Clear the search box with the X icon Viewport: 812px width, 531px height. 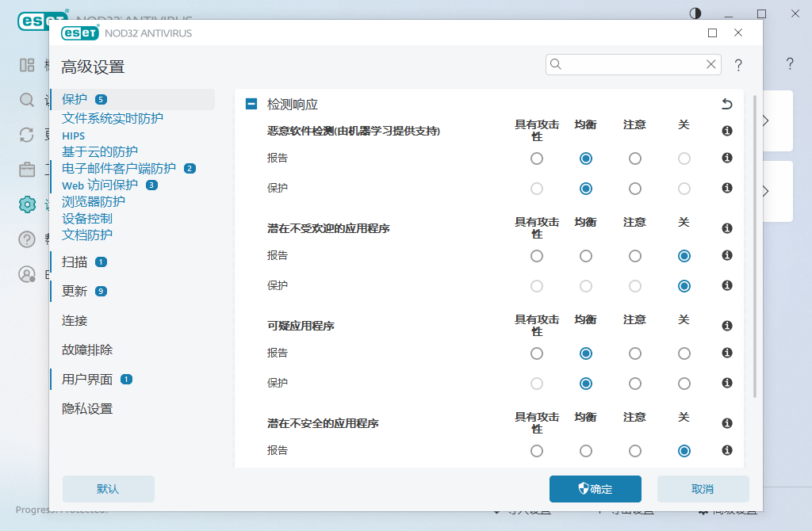(x=711, y=64)
